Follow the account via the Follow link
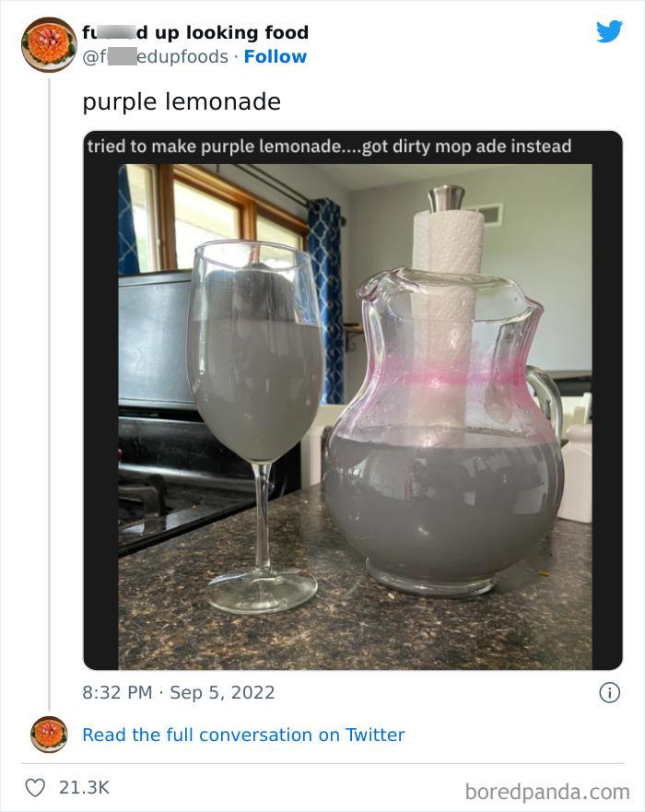 click(x=275, y=57)
